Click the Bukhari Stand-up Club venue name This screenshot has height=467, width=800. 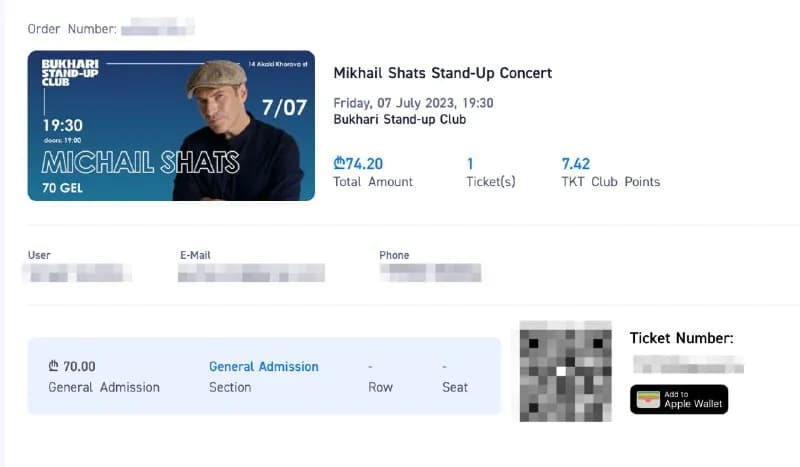click(399, 119)
